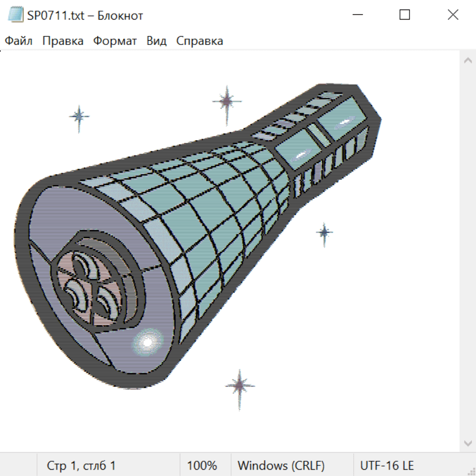The width and height of the screenshot is (476, 476).
Task: Open the Вид menu
Action: pyautogui.click(x=156, y=41)
